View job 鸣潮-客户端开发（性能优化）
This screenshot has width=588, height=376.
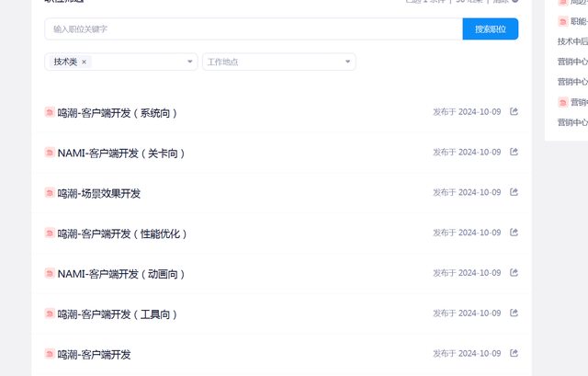pyautogui.click(x=122, y=234)
